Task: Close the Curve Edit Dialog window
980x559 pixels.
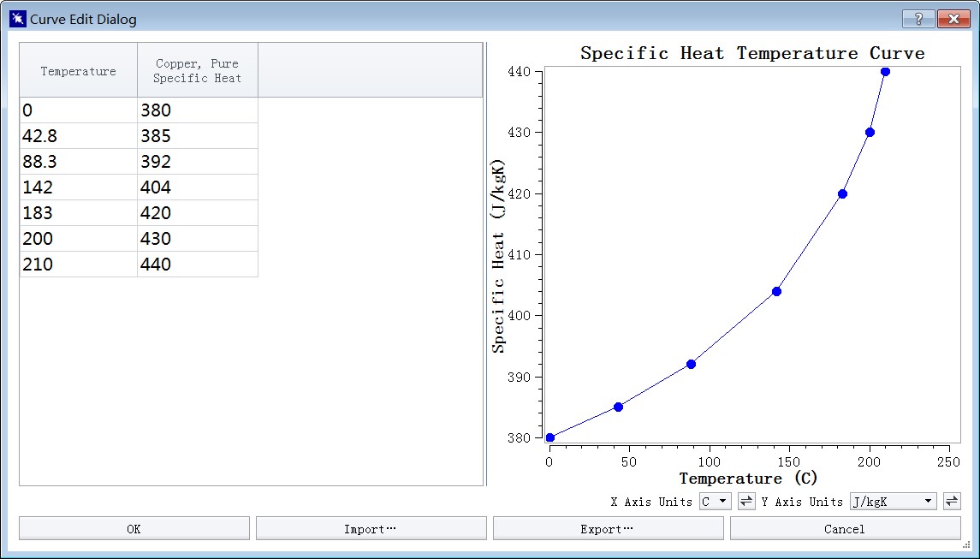Action: point(953,19)
